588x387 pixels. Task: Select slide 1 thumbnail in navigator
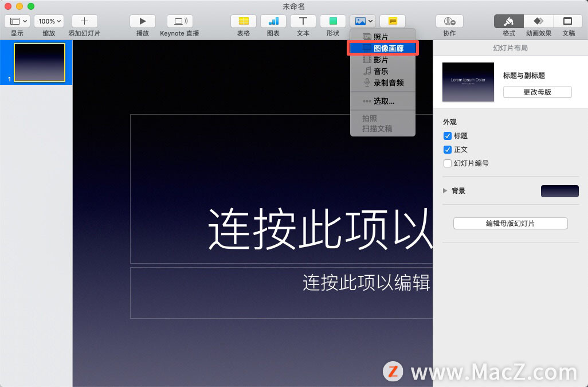tap(40, 62)
